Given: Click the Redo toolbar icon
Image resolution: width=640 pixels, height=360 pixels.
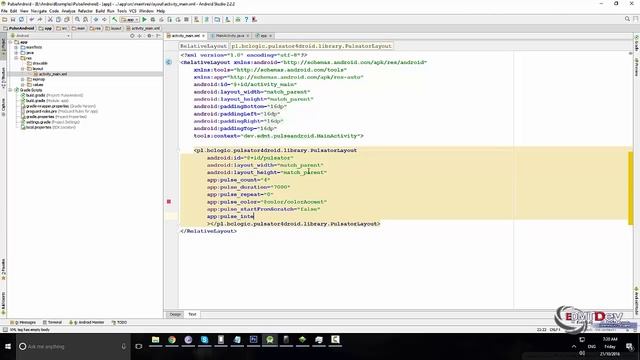Looking at the screenshot, I should [x=40, y=19].
